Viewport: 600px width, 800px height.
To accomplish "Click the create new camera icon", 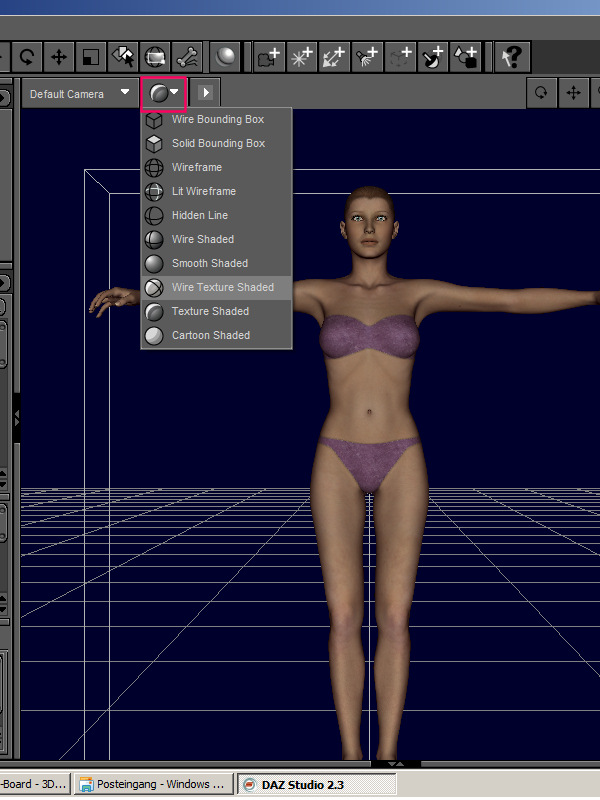I will (x=269, y=57).
